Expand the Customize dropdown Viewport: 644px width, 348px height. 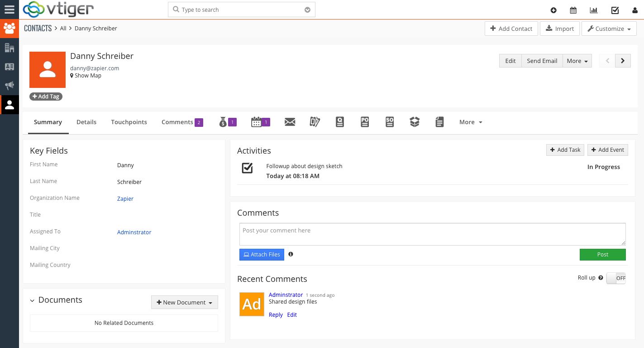tap(609, 29)
